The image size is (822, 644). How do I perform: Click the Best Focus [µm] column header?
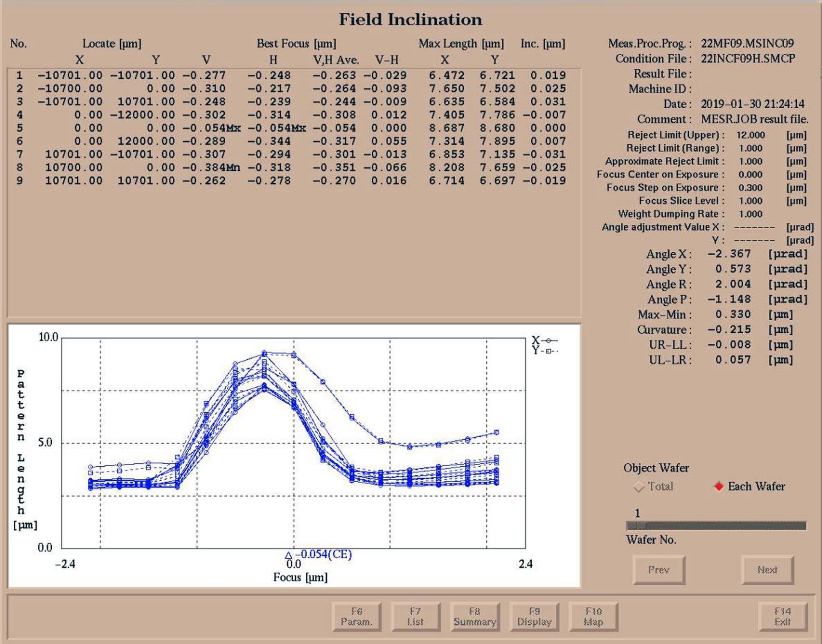point(296,44)
